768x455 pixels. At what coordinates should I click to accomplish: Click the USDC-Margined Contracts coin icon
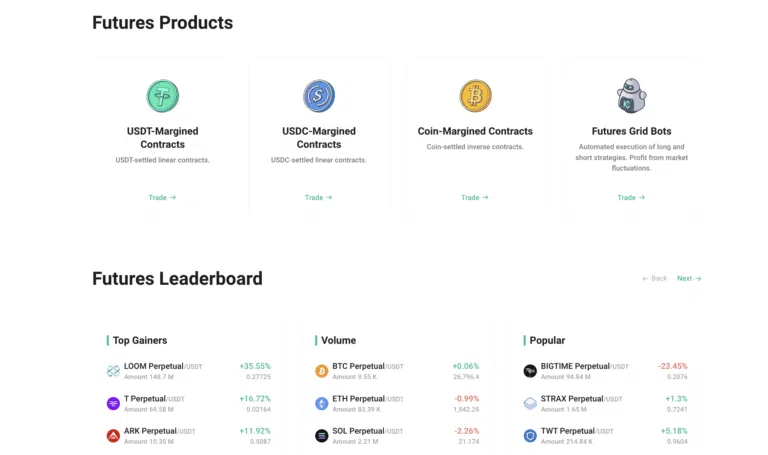coord(319,96)
